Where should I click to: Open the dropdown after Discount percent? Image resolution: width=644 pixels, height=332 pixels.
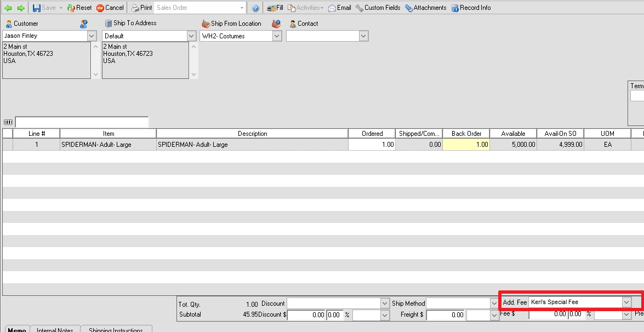384,315
